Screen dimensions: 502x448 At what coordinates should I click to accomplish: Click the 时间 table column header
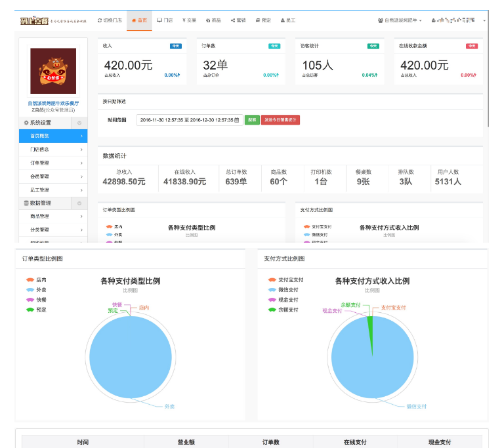click(83, 442)
